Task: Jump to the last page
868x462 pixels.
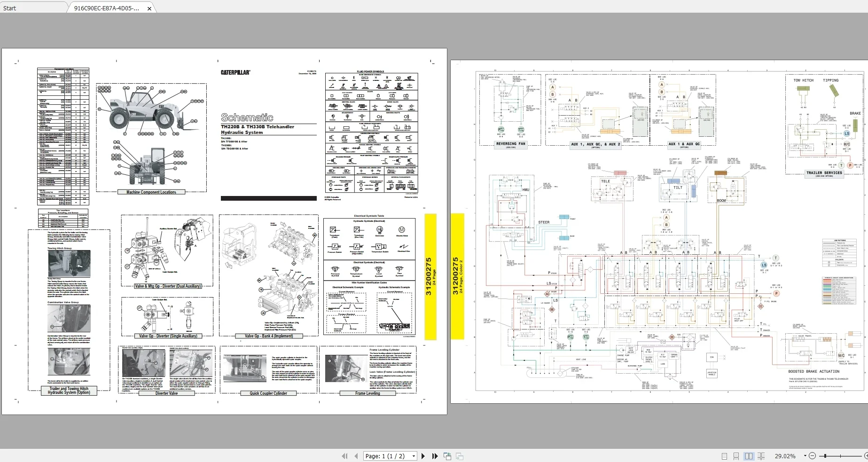Action: [x=435, y=456]
